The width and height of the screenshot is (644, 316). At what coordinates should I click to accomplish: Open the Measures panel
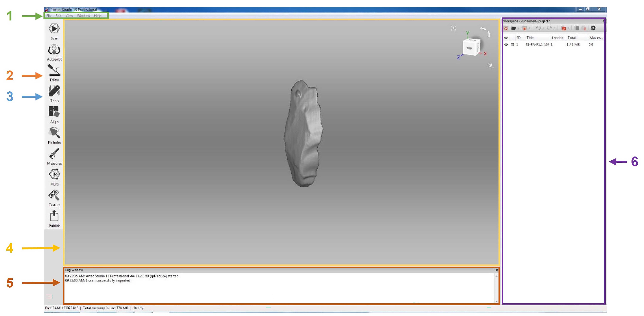click(54, 156)
